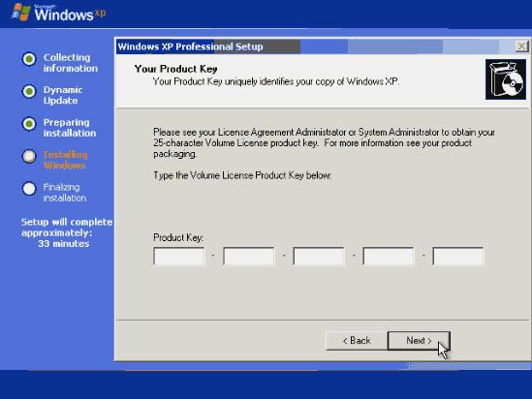Click the setup progress bar at bottom

(221, 370)
